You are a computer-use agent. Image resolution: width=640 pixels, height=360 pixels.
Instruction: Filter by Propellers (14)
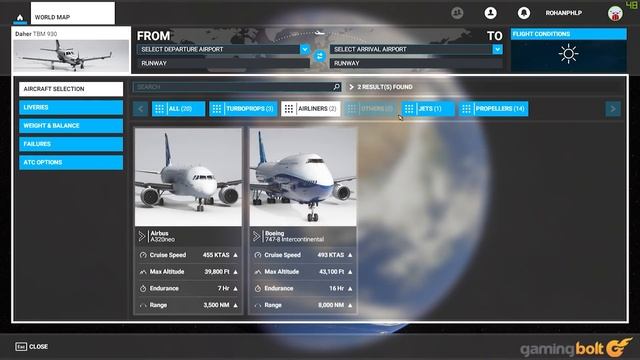tap(493, 109)
